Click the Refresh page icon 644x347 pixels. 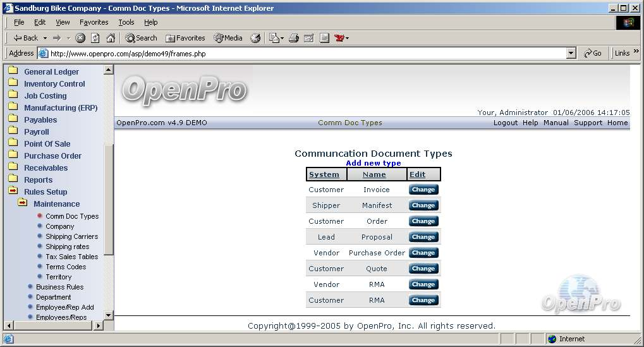(95, 38)
